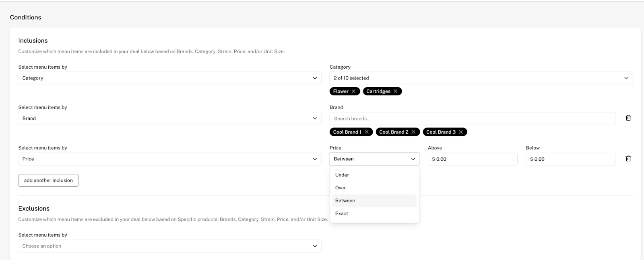This screenshot has height=260, width=644.
Task: Choose the Between price option
Action: point(345,201)
